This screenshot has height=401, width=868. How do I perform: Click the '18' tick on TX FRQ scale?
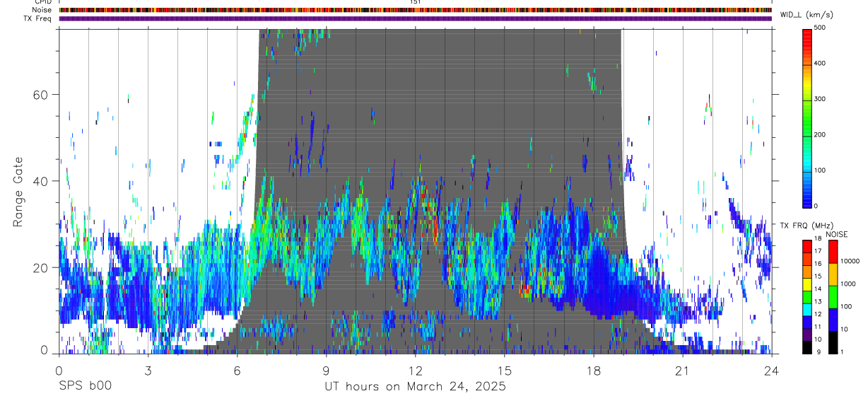[x=818, y=239]
